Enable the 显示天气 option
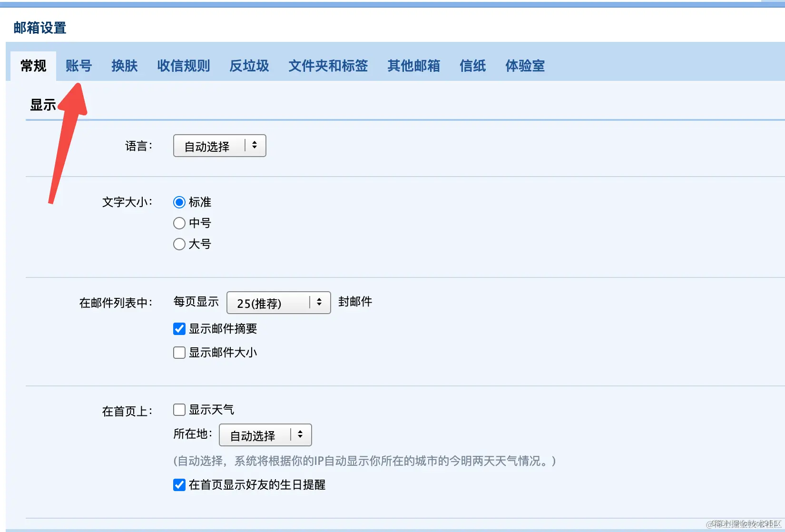Screen dimensions: 785x532 coord(179,409)
